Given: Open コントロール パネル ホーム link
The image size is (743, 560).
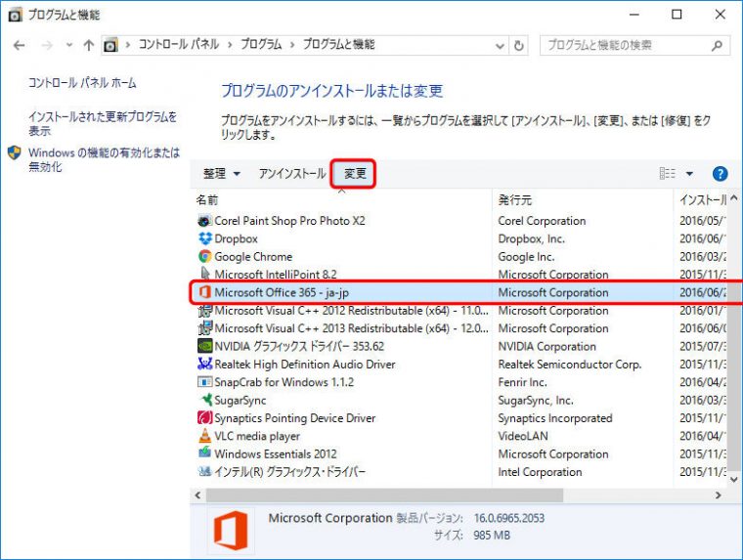Looking at the screenshot, I should (82, 83).
